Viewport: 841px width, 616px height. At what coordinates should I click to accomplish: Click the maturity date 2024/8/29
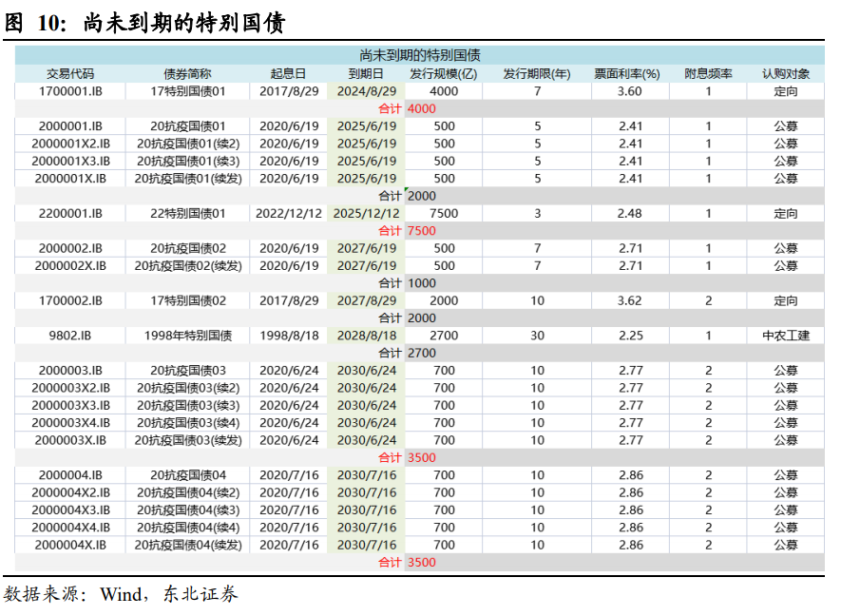(x=366, y=91)
